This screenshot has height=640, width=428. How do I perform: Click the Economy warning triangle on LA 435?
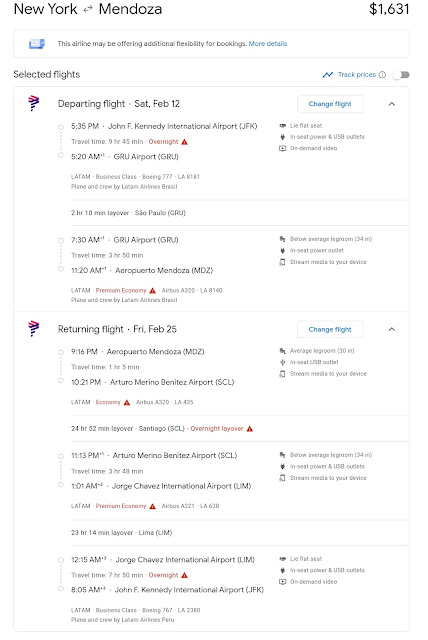tap(127, 402)
